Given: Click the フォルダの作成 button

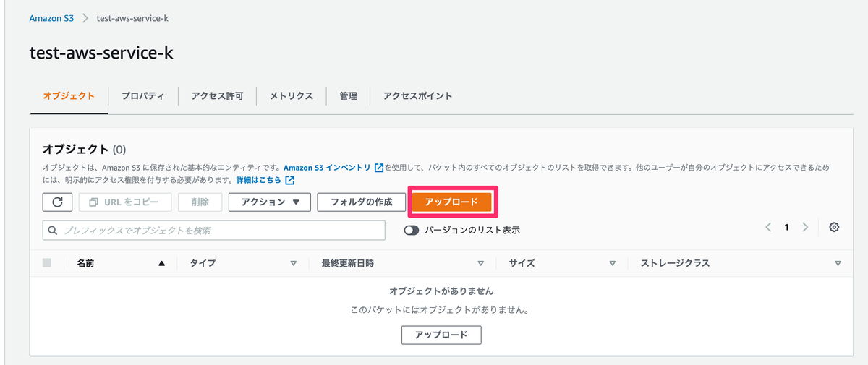Looking at the screenshot, I should pyautogui.click(x=361, y=202).
